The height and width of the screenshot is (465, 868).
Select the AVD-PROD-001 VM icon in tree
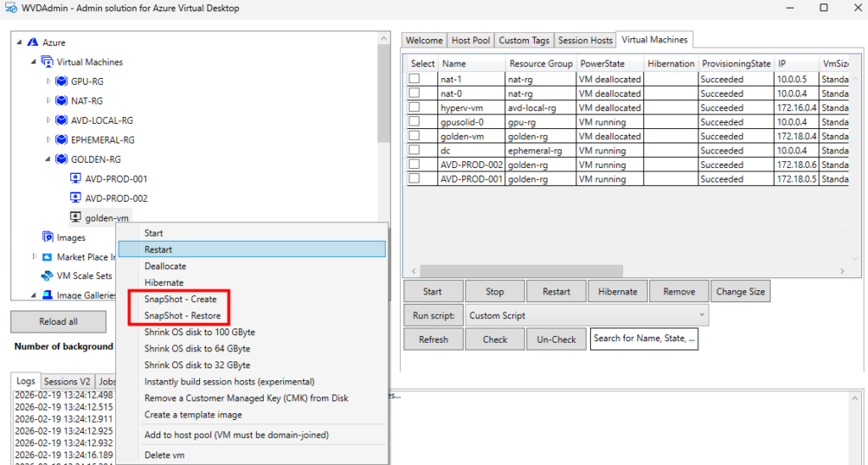pyautogui.click(x=75, y=179)
